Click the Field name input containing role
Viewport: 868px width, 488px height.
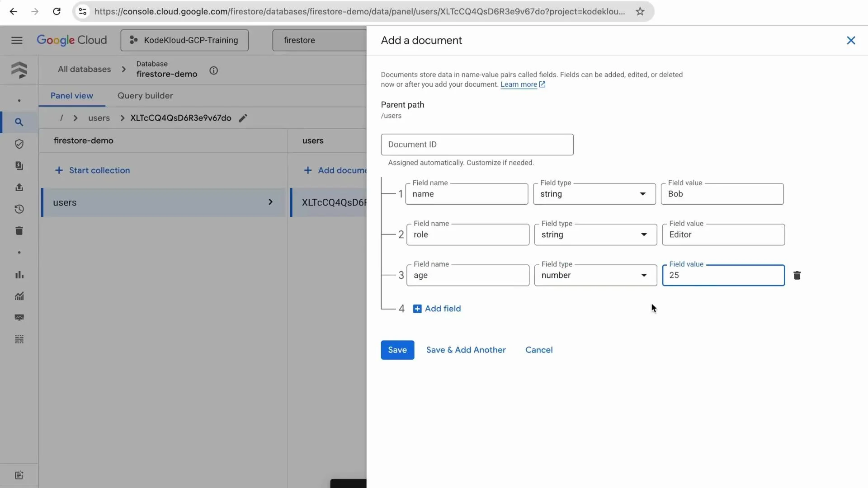pyautogui.click(x=468, y=235)
